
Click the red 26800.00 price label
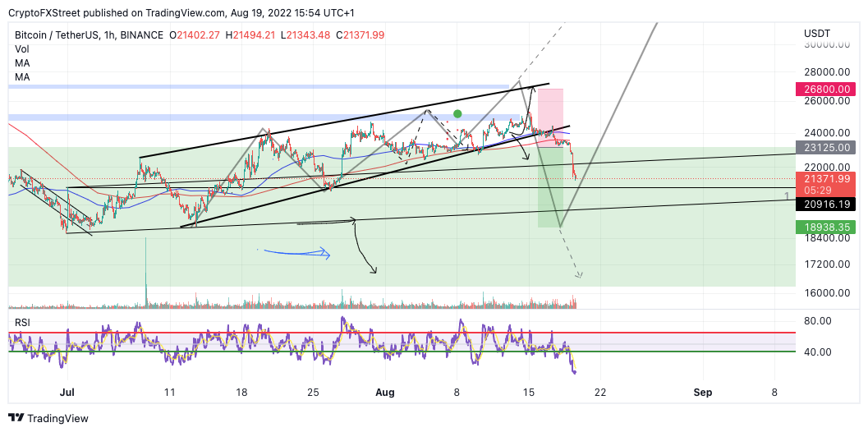[824, 90]
